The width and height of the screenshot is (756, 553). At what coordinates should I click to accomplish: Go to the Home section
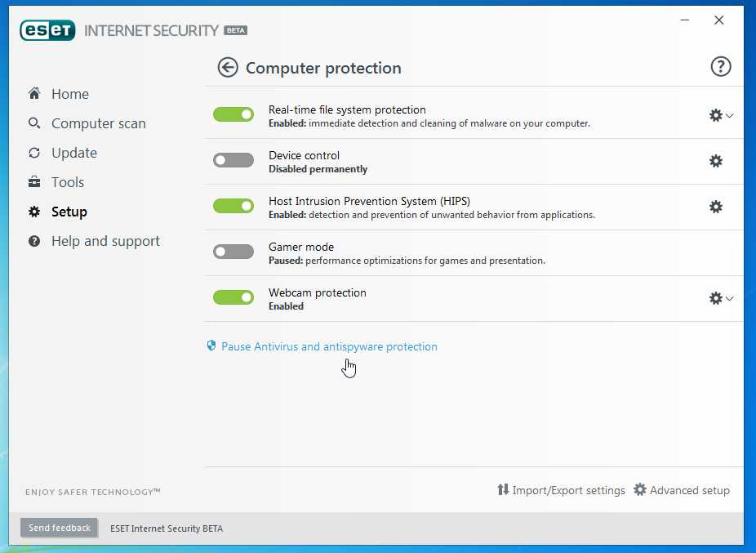tap(69, 94)
